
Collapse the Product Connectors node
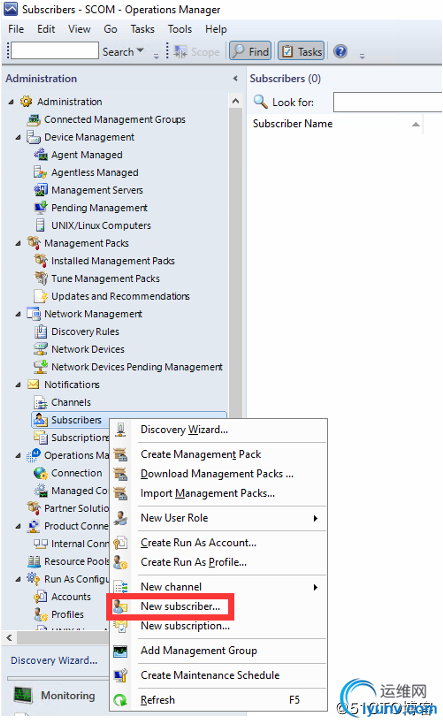click(18, 526)
